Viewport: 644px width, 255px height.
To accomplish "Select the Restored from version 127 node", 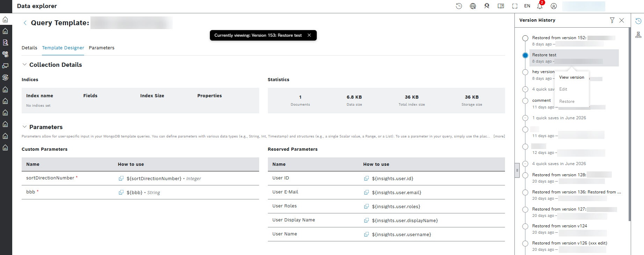I will click(525, 210).
